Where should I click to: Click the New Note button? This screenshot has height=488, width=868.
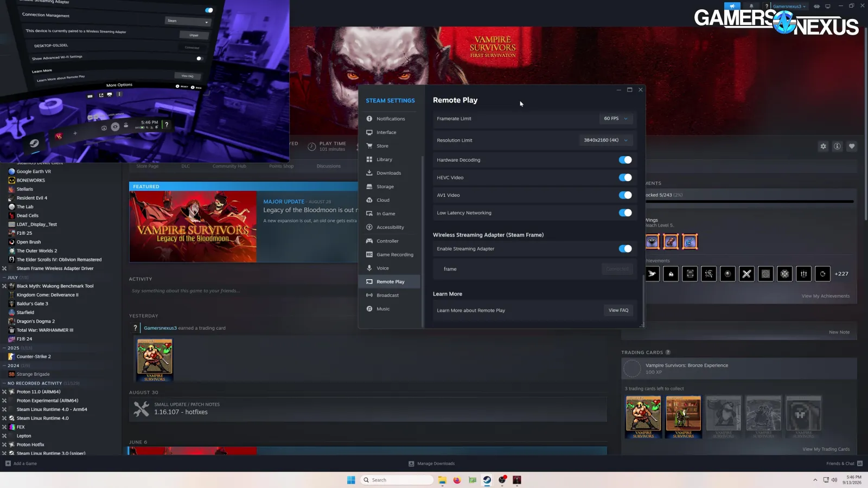pos(839,332)
